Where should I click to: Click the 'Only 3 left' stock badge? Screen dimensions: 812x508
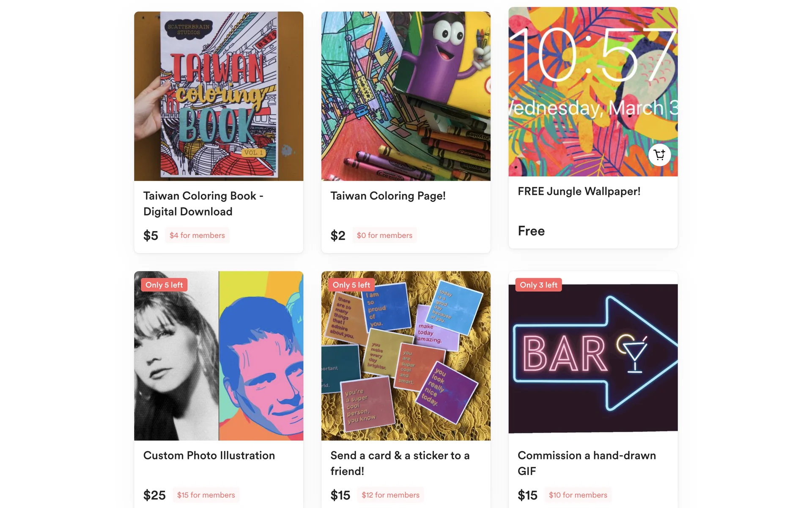538,285
